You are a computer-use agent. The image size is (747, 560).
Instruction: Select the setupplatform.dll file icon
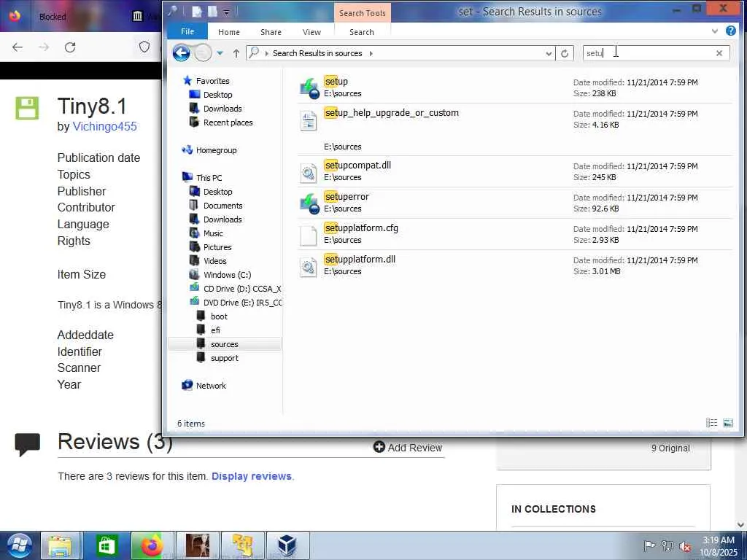[x=309, y=267]
